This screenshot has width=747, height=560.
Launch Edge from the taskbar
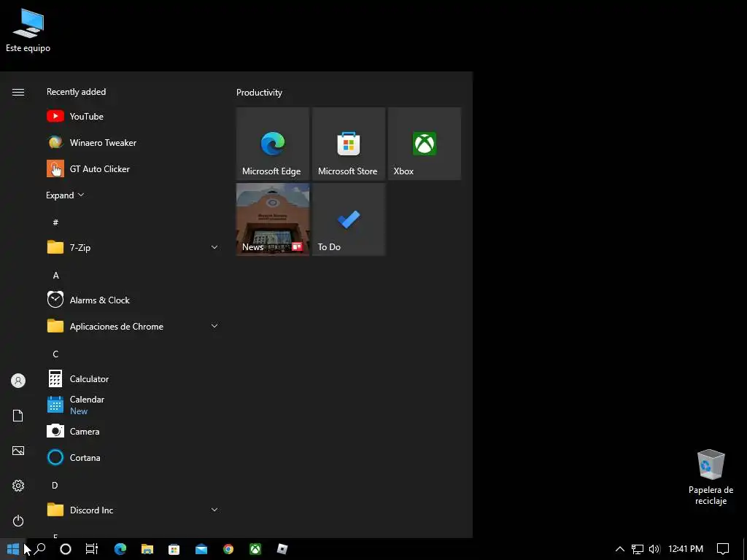(x=120, y=549)
